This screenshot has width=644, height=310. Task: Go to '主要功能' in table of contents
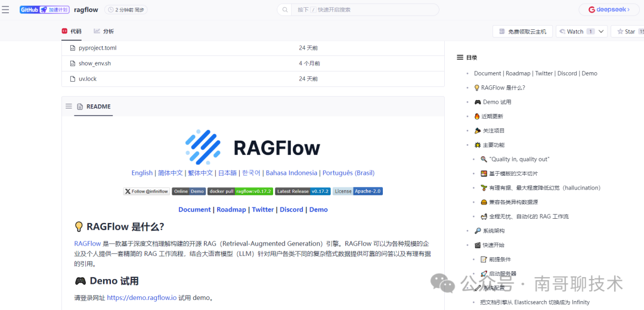(x=489, y=145)
